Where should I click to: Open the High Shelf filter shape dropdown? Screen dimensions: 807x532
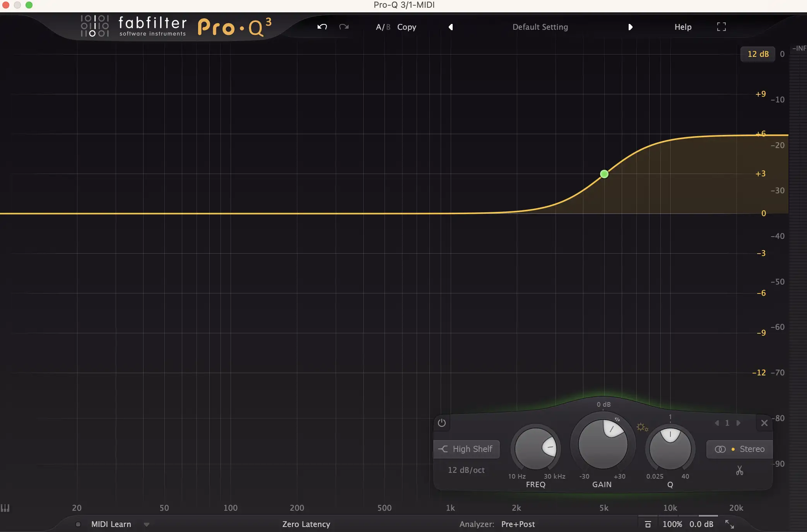tap(466, 449)
